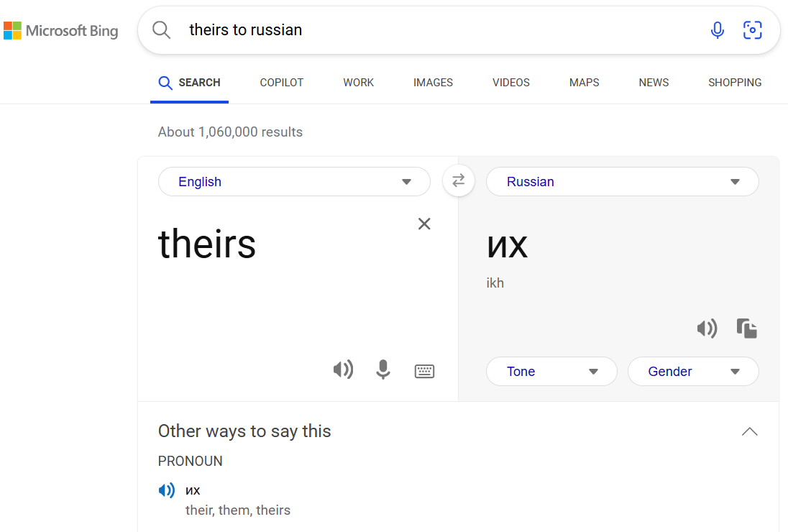Open the English source language dropdown

294,181
